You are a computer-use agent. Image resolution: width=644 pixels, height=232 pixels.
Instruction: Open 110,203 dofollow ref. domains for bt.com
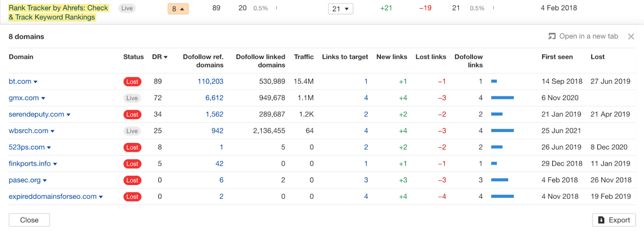[210, 82]
